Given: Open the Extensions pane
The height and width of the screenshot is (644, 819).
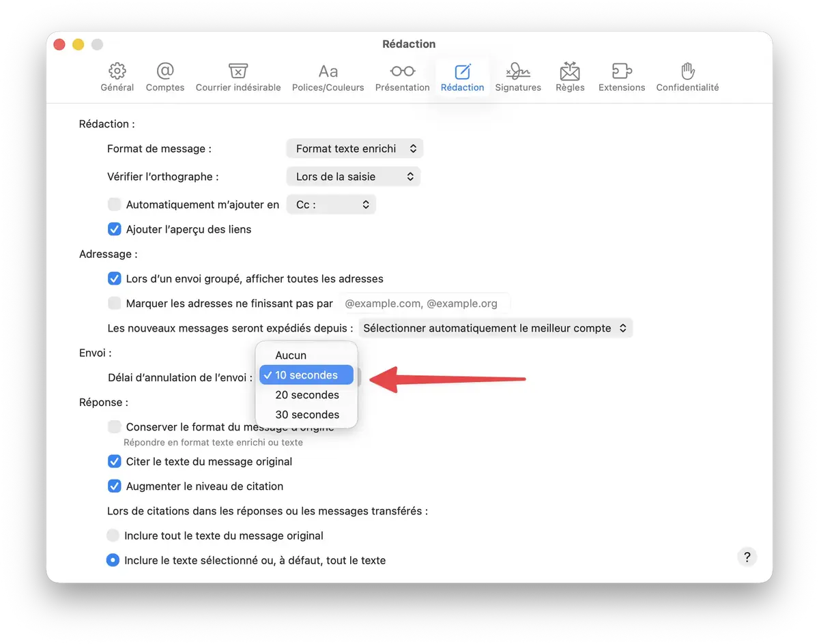Looking at the screenshot, I should click(621, 76).
